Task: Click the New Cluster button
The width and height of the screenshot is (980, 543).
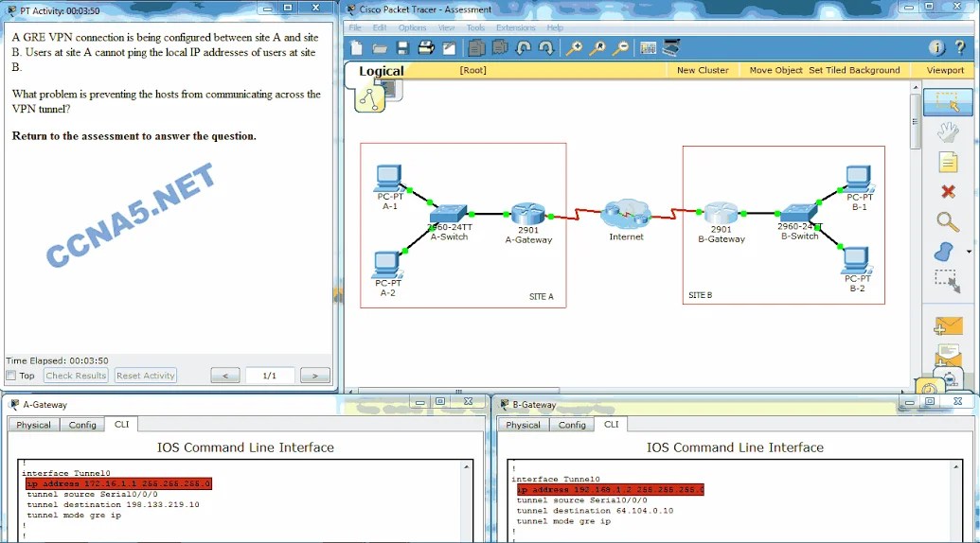Action: point(703,70)
